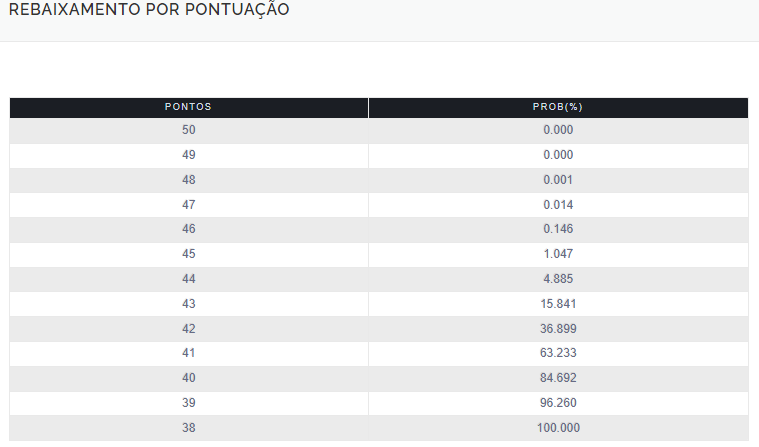
Task: Select probability value 1.047
Action: 558,254
